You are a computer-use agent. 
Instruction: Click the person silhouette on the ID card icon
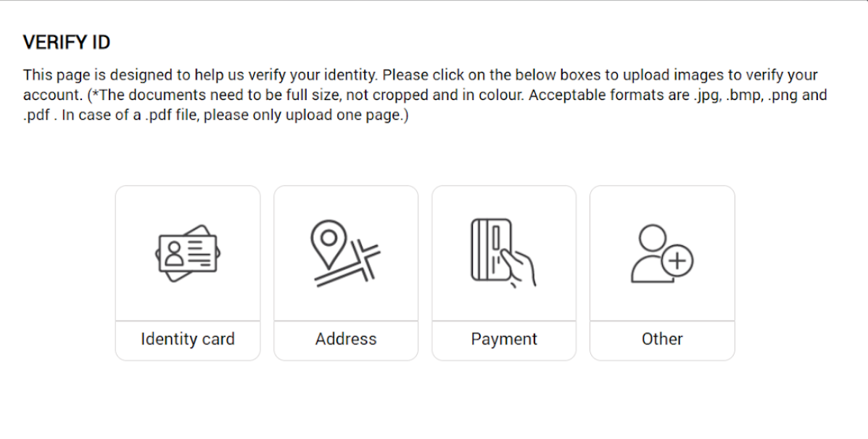(174, 253)
